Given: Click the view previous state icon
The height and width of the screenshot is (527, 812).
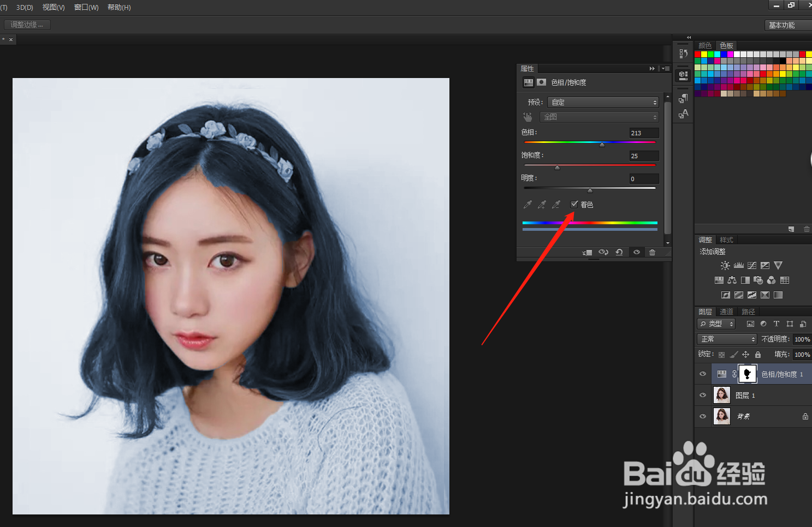Looking at the screenshot, I should [x=603, y=253].
